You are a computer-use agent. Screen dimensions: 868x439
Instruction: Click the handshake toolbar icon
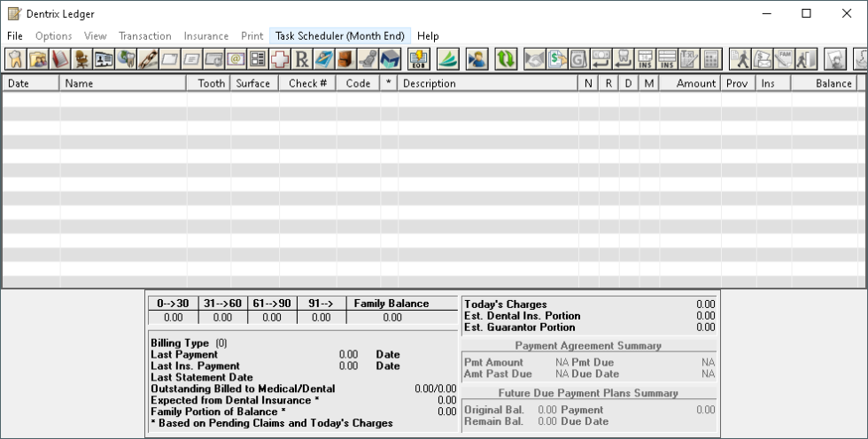[534, 59]
